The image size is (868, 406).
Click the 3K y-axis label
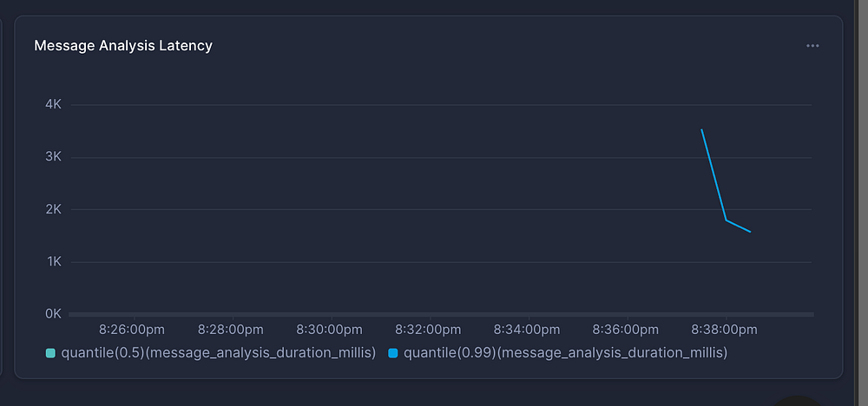pyautogui.click(x=53, y=157)
